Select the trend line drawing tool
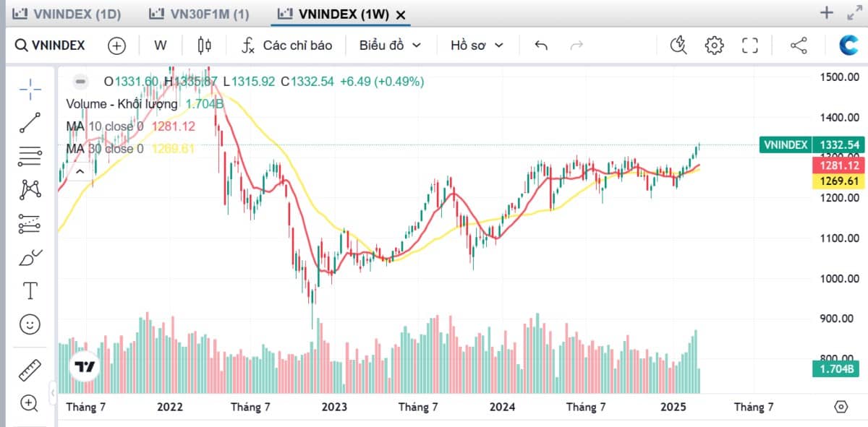The width and height of the screenshot is (868, 427). tap(30, 123)
